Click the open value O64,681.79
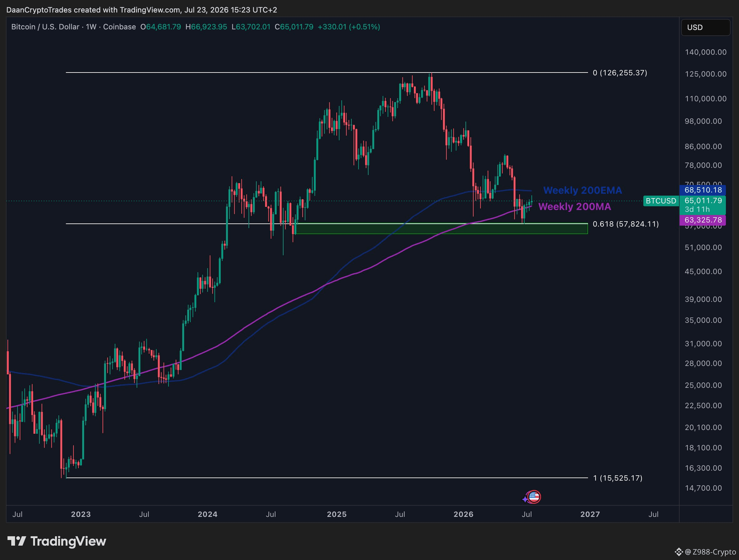This screenshot has width=739, height=560. pos(161,27)
